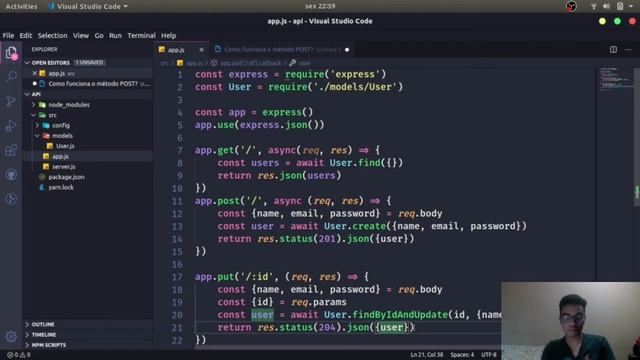Click Ln 21, Col 38 in status bar
Viewport: 640px width, 360px height.
pyautogui.click(x=427, y=355)
